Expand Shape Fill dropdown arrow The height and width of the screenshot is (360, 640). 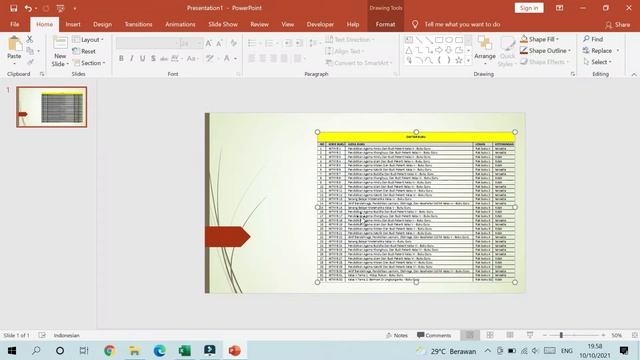557,40
